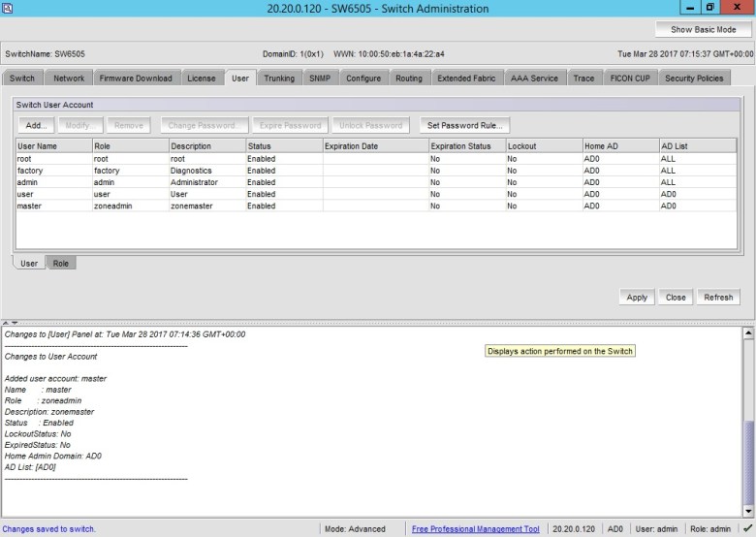Open the Security Policies tab
756x537 pixels.
(694, 79)
